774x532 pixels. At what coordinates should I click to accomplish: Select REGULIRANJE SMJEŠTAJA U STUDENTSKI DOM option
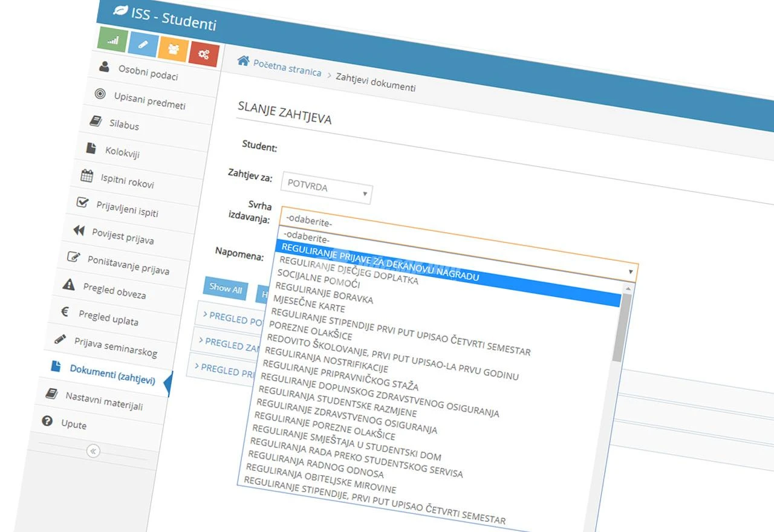tap(347, 443)
